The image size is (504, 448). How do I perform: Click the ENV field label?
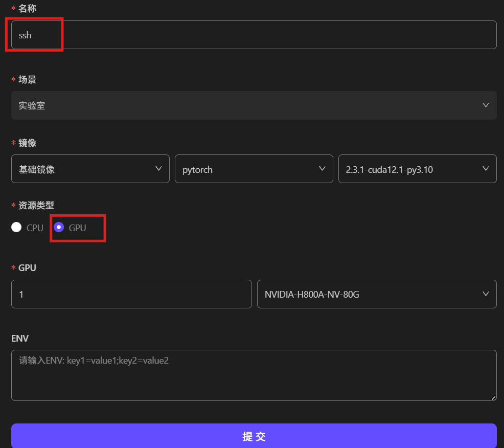coord(20,339)
